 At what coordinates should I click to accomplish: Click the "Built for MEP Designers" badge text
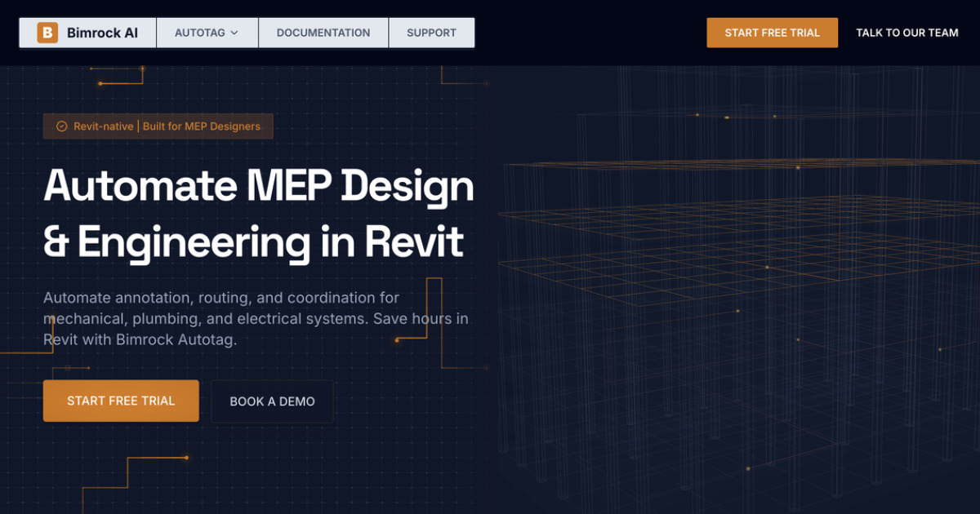tap(202, 126)
